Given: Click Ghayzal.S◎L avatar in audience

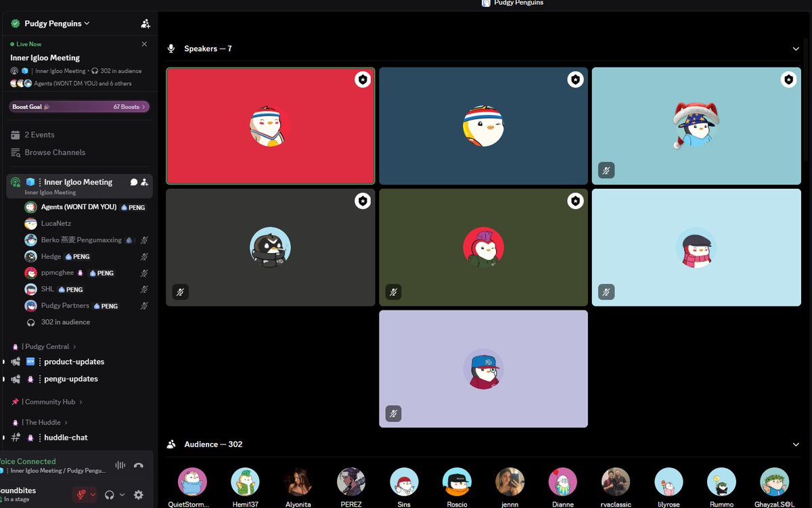Looking at the screenshot, I should 774,482.
